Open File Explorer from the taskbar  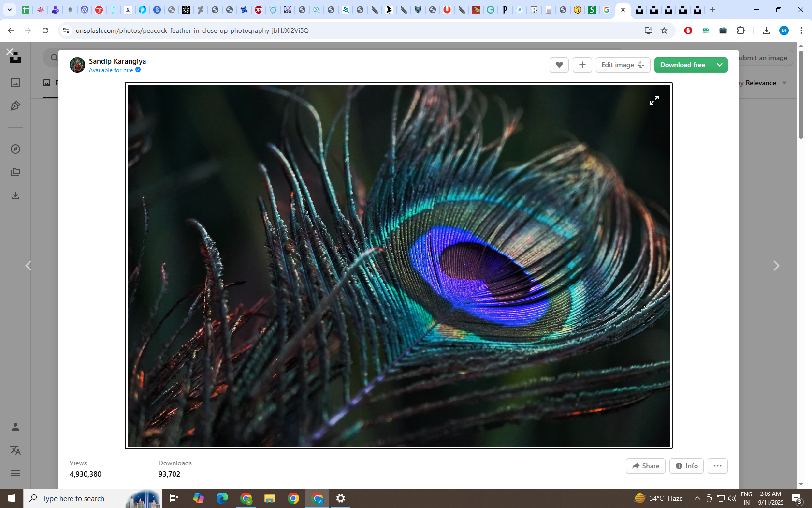[269, 498]
